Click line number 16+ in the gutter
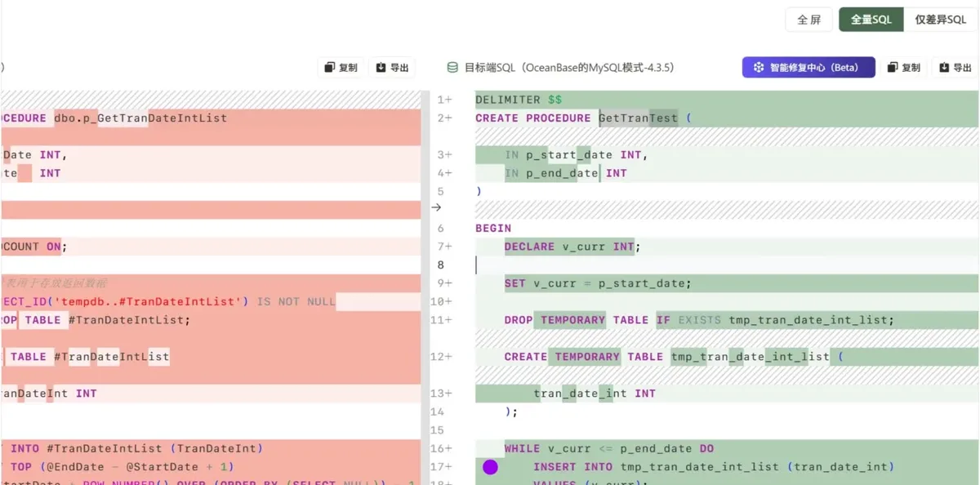The height and width of the screenshot is (485, 980). 442,448
